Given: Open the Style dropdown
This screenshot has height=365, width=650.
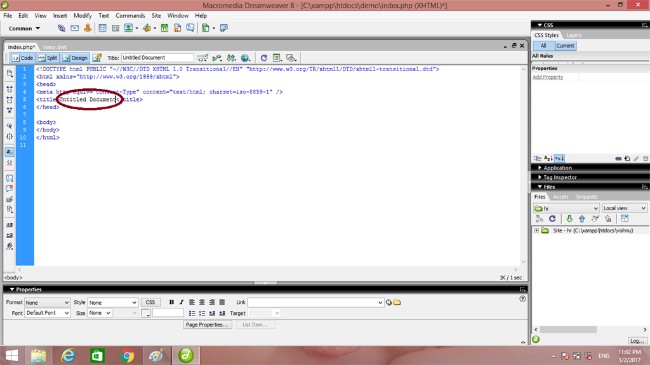Looking at the screenshot, I should (112, 302).
